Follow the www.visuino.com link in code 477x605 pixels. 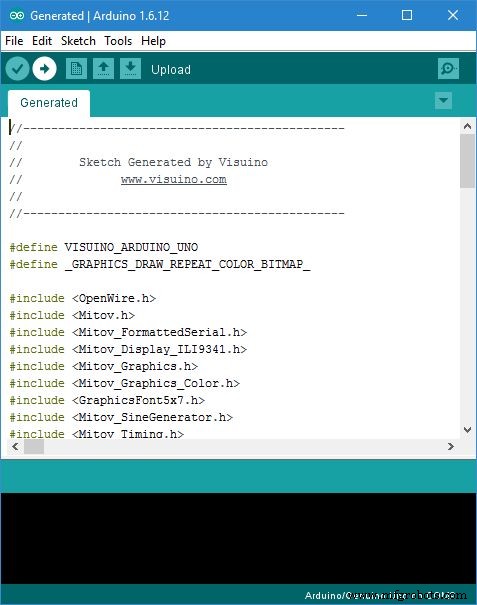pyautogui.click(x=174, y=179)
